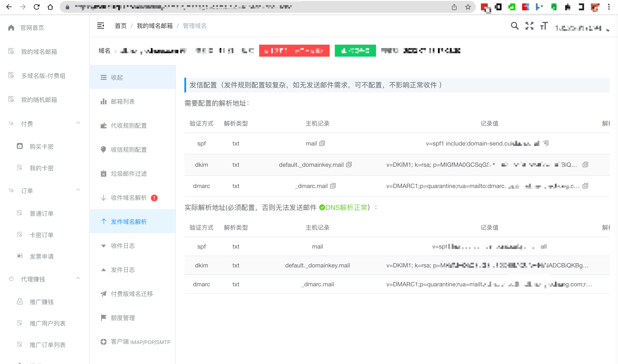The image size is (618, 364).
Task: Open 我的卡密 sidebar item
Action: 45,168
